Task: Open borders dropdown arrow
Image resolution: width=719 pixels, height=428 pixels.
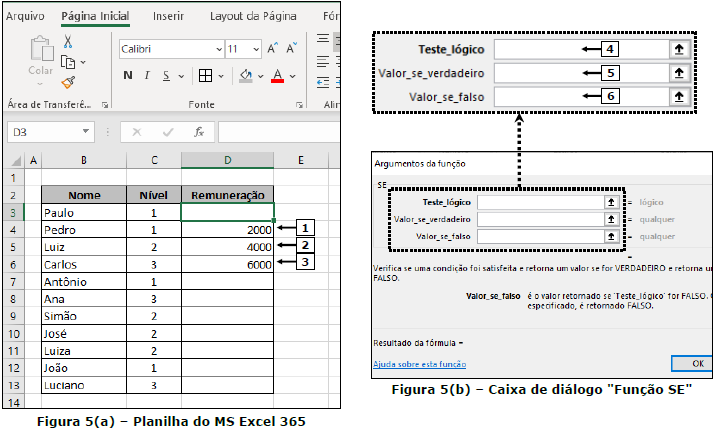Action: [221, 76]
